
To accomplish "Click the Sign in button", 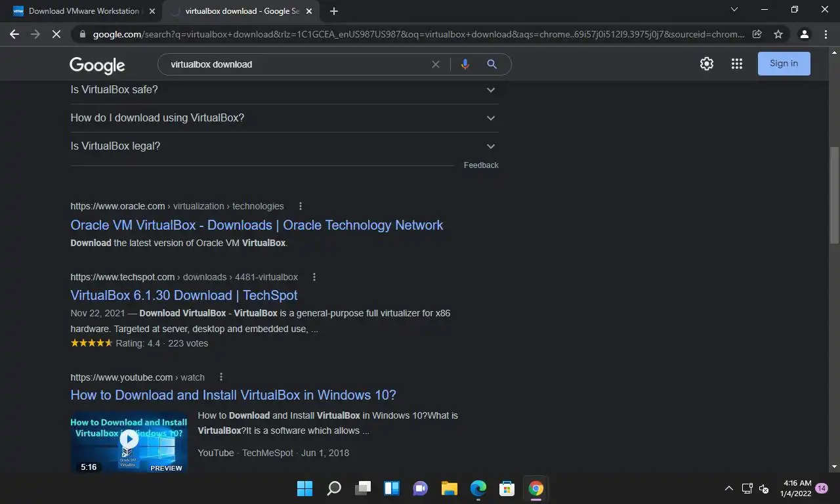I will click(x=784, y=64).
